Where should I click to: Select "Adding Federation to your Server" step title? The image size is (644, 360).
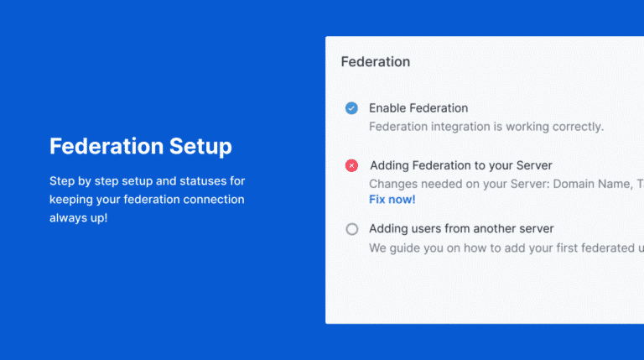tap(460, 165)
